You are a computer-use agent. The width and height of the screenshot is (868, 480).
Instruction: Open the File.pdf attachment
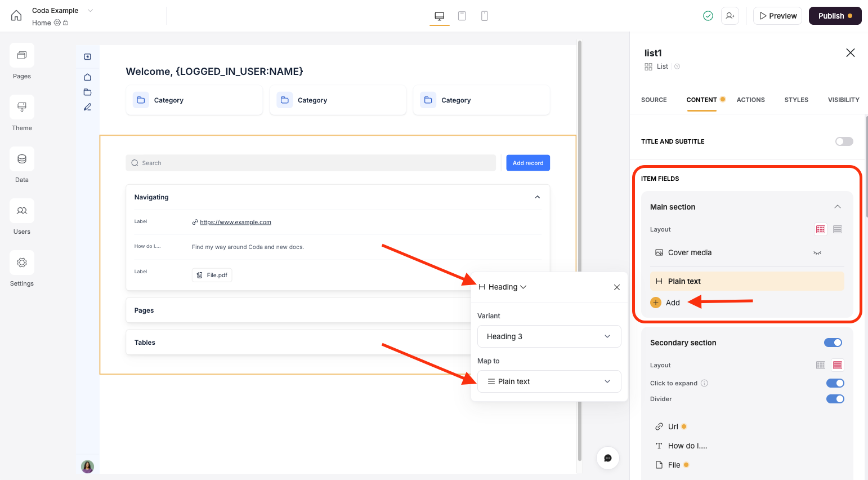point(212,275)
